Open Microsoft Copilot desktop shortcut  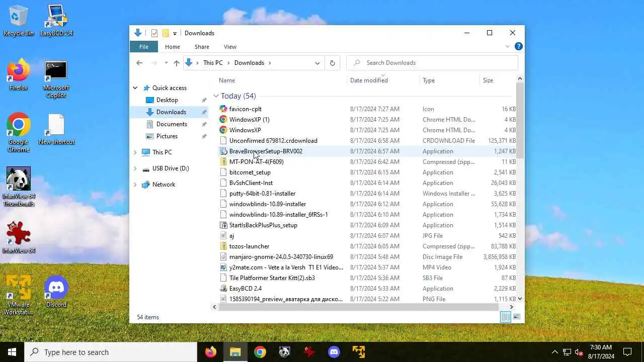(x=56, y=79)
